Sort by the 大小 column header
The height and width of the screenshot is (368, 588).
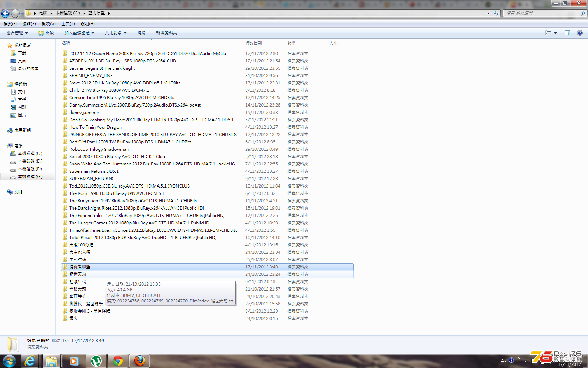pyautogui.click(x=341, y=43)
